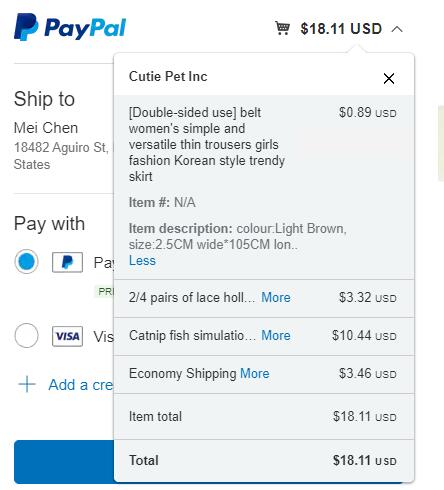Expand Catnip fish item with More
The width and height of the screenshot is (444, 490).
tap(276, 335)
